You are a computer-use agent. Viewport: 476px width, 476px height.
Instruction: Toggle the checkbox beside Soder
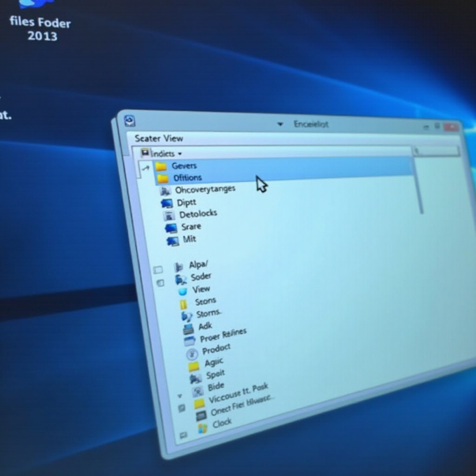160,283
